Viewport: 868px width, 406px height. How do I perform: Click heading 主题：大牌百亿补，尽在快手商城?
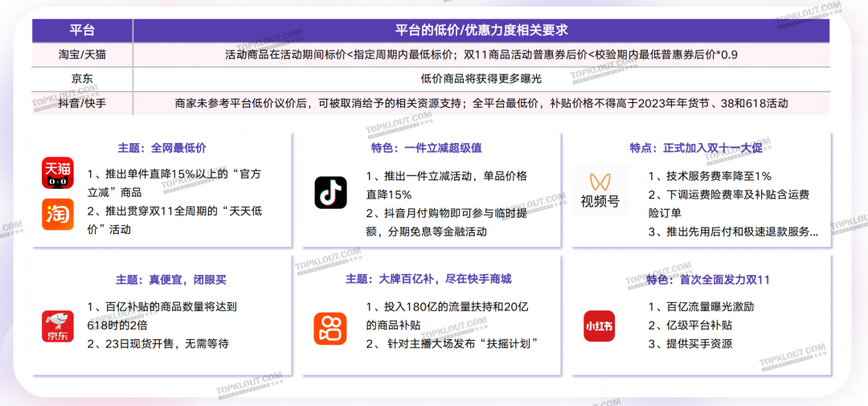click(428, 280)
